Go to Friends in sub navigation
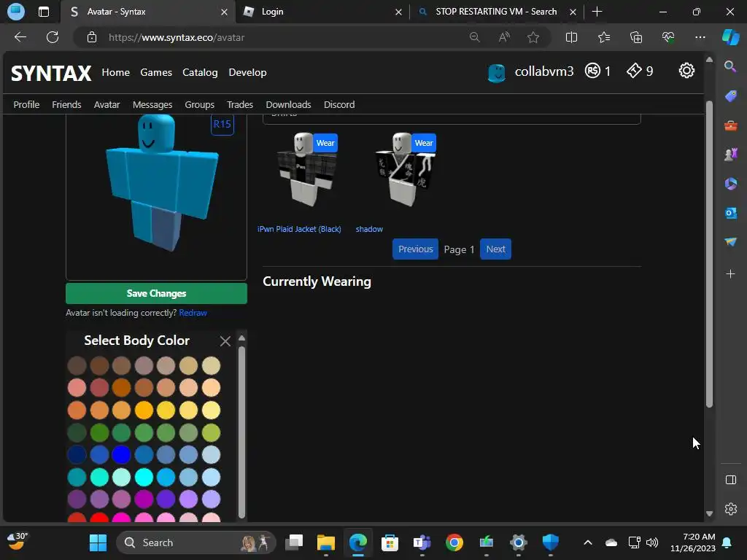This screenshot has width=747, height=560. [66, 104]
